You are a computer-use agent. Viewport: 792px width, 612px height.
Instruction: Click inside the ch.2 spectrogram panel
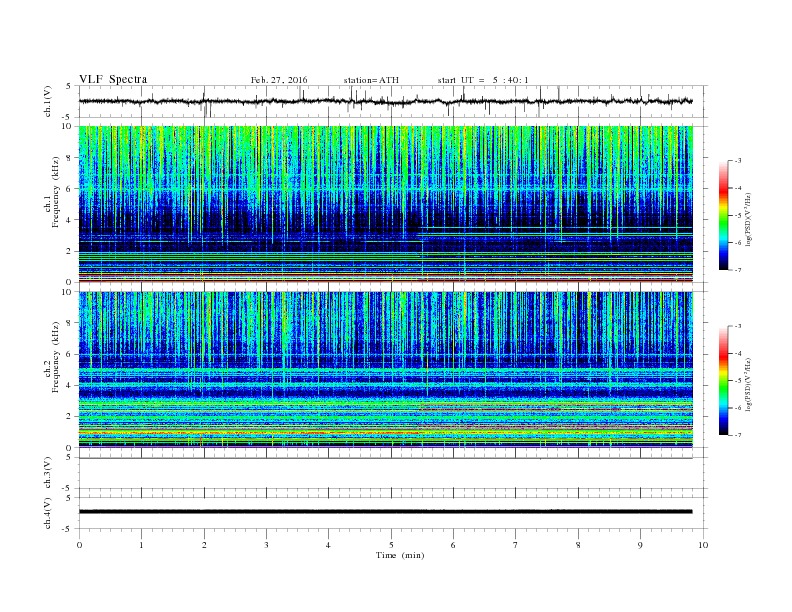385,369
